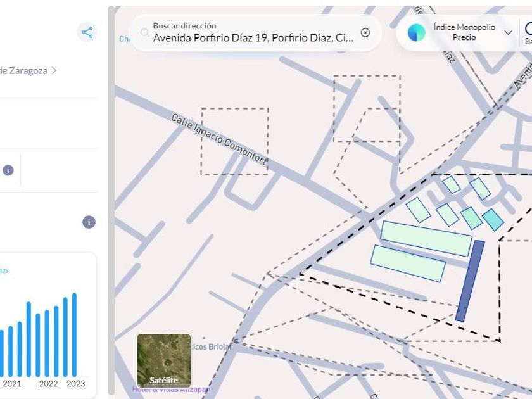This screenshot has height=399, width=532.
Task: Open the Índice Monopolio Precio dropdown
Action: pos(464,32)
